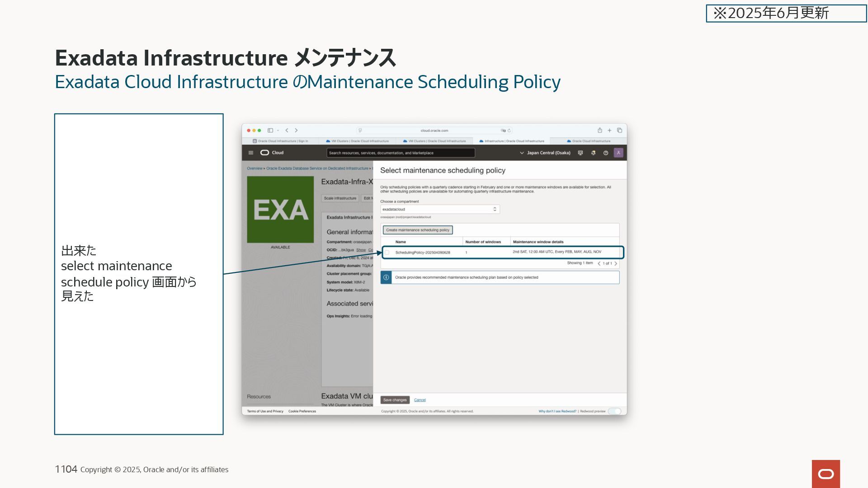This screenshot has width=868, height=488.
Task: Click the help question mark icon
Action: pyautogui.click(x=606, y=153)
